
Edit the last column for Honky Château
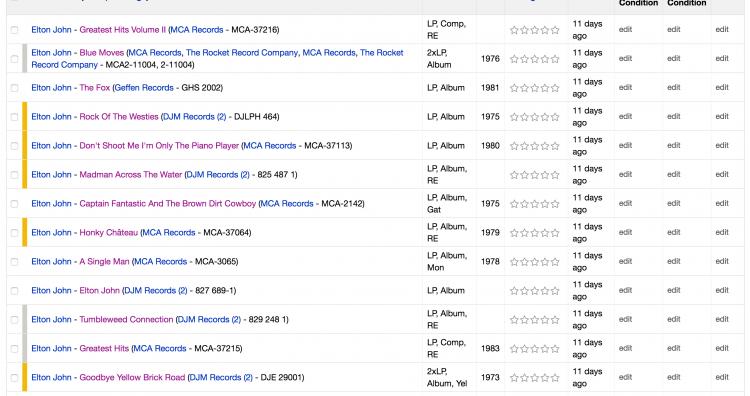coord(722,232)
